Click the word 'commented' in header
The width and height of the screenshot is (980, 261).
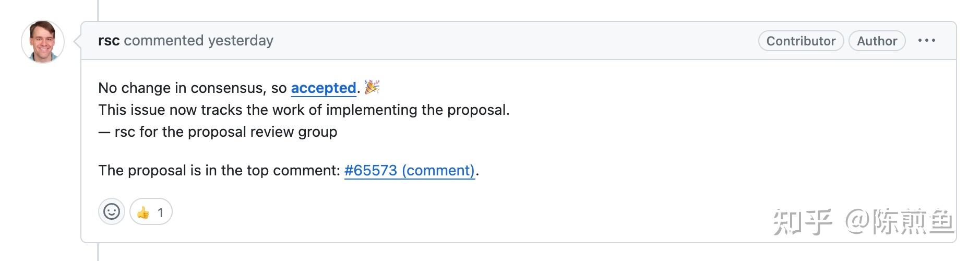[x=164, y=41]
